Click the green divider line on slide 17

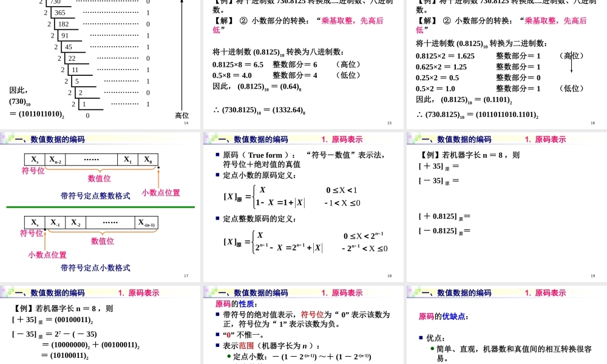pyautogui.click(x=100, y=207)
